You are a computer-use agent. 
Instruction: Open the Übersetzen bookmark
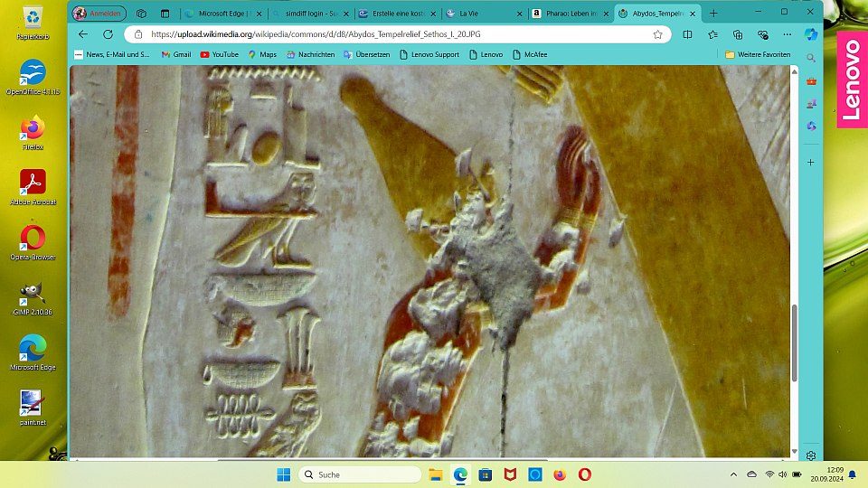(366, 54)
